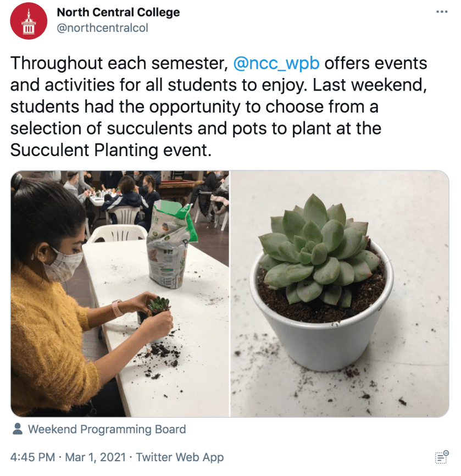Open the three-dot more options menu
Screen dimensions: 461x476
(441, 12)
